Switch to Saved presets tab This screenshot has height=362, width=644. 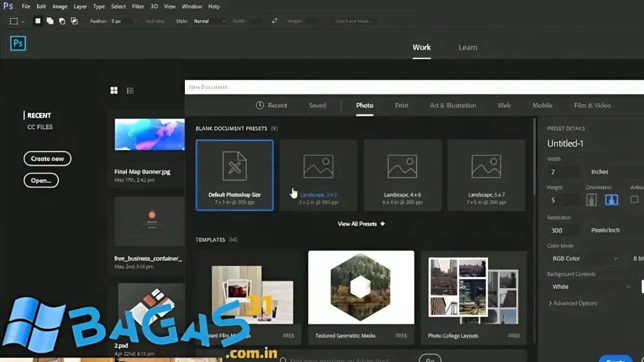[317, 105]
